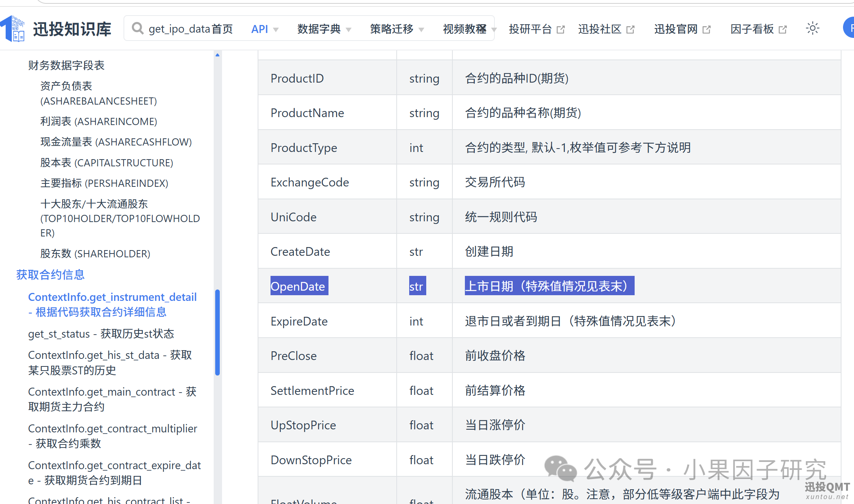Open ContextInfo.get_his_st_data sidebar entry
The height and width of the screenshot is (504, 854).
110,362
